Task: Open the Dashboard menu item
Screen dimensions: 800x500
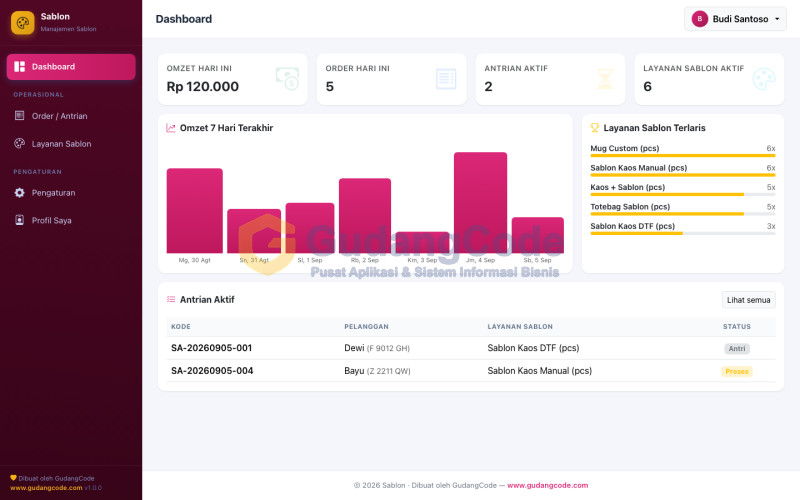Action: (x=71, y=66)
